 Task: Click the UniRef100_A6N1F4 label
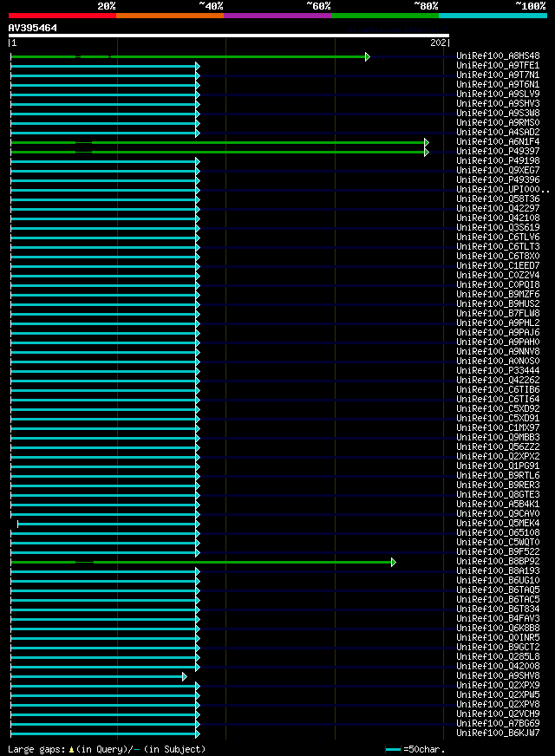tap(498, 142)
